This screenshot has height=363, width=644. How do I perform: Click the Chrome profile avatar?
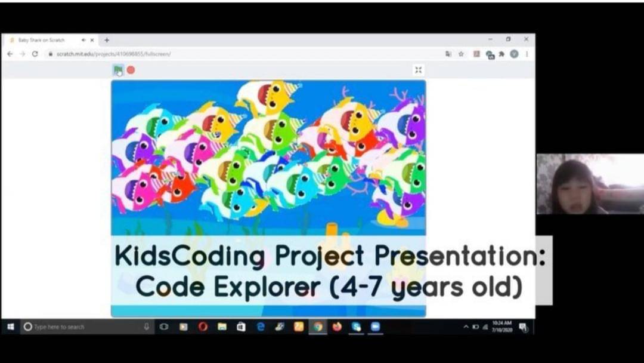(514, 54)
